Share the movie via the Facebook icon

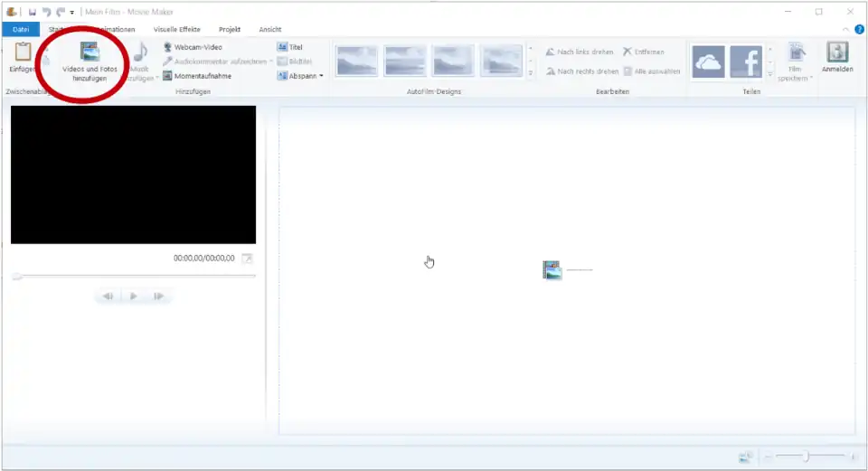click(746, 62)
